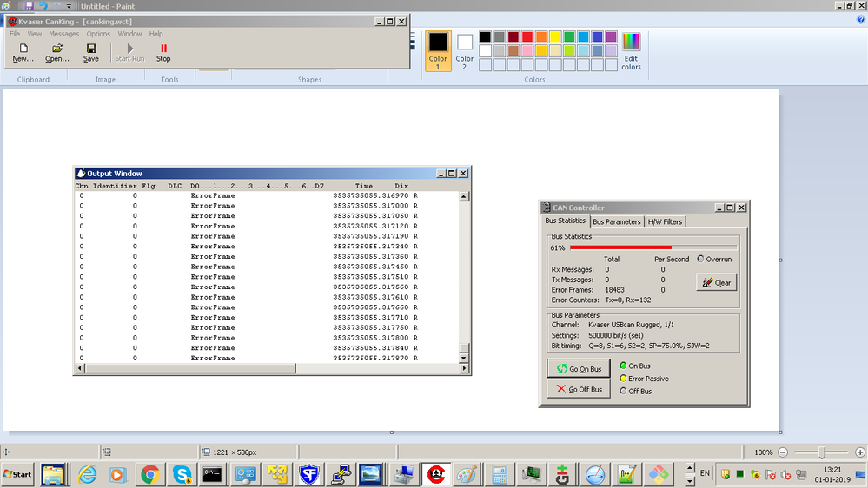Open Google Chrome from taskbar
Screen dimensions: 868x488
(150, 474)
